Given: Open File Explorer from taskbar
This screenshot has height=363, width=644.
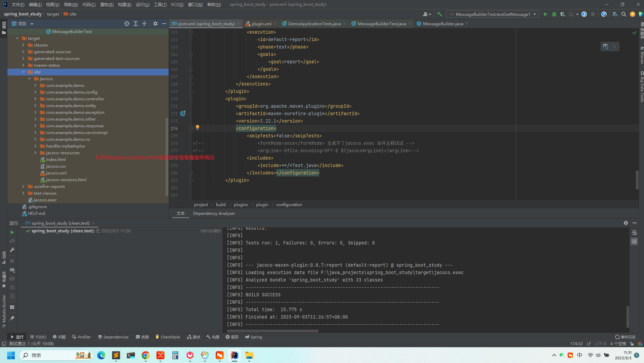Looking at the screenshot, I should [x=249, y=355].
